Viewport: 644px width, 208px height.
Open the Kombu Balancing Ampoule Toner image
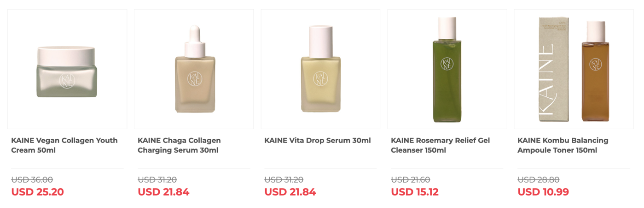(574, 69)
